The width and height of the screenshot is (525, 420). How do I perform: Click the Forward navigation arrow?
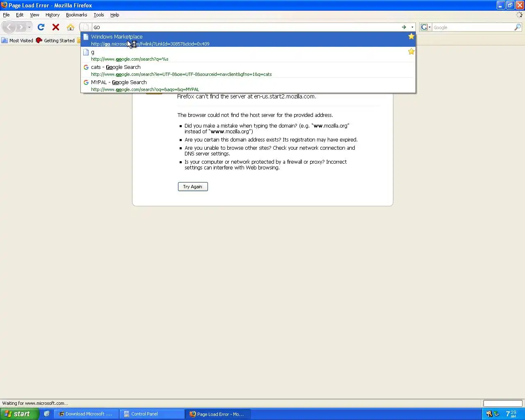21,27
